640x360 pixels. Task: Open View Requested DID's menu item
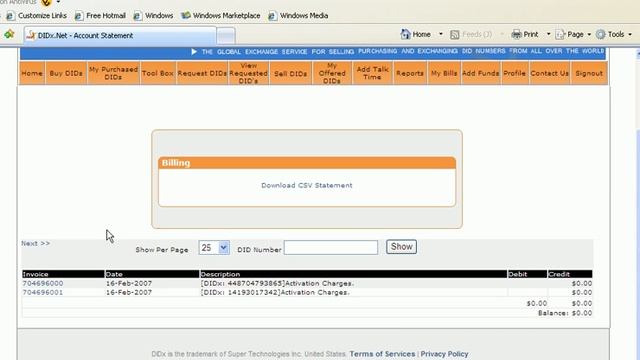249,73
